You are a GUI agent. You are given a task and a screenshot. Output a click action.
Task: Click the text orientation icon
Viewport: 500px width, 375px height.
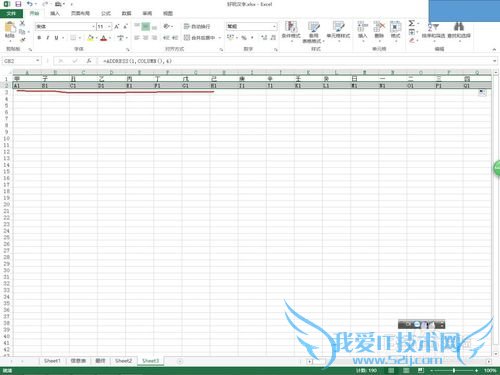coord(166,26)
